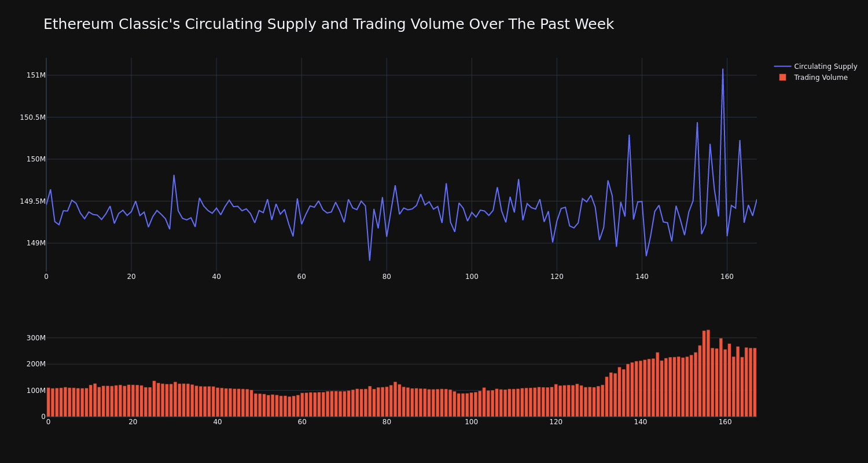Select the 149.5M y-axis label

32,201
